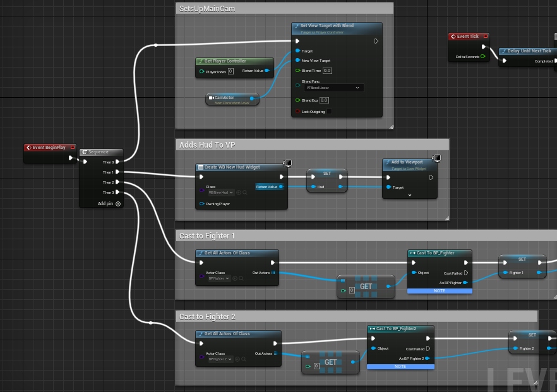Click browse magnifier beside WB New Hud class
Image resolution: width=557 pixels, height=392 pixels.
tap(245, 193)
